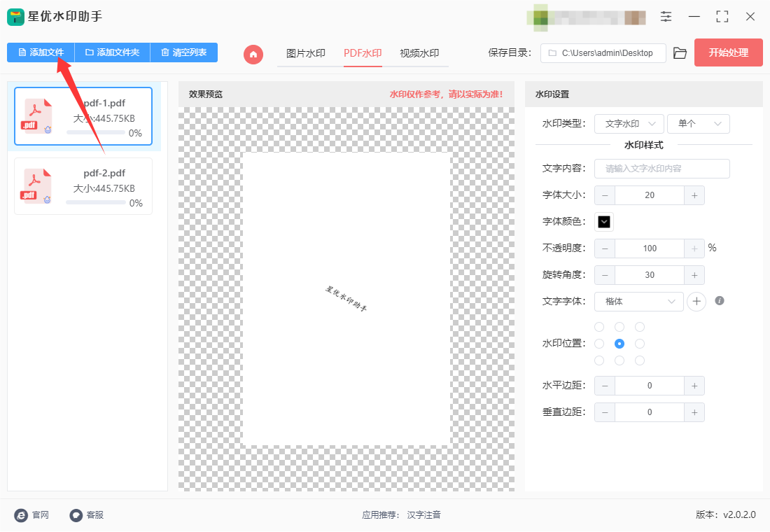Decrease horizontal margin with minus button

(x=605, y=386)
